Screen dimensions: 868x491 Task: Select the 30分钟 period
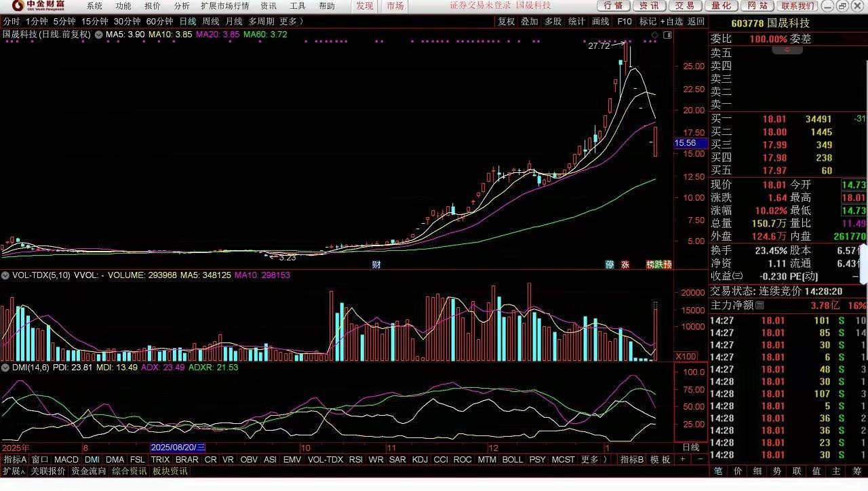coord(127,21)
